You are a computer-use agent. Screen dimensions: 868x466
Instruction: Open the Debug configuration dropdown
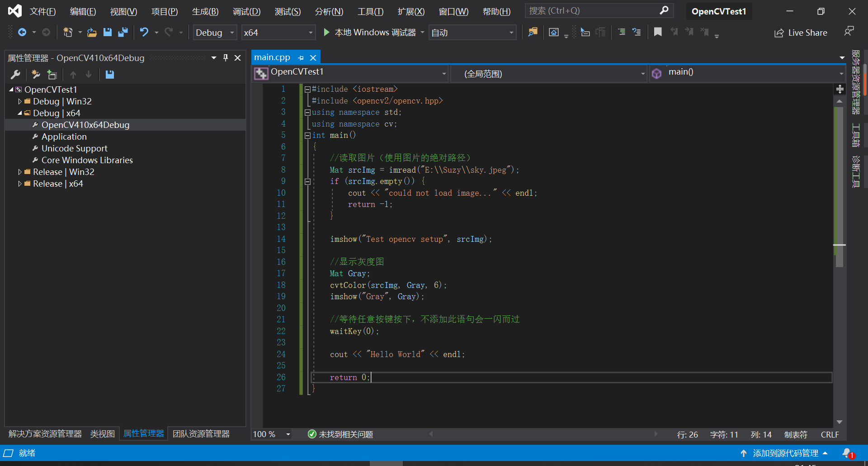232,33
